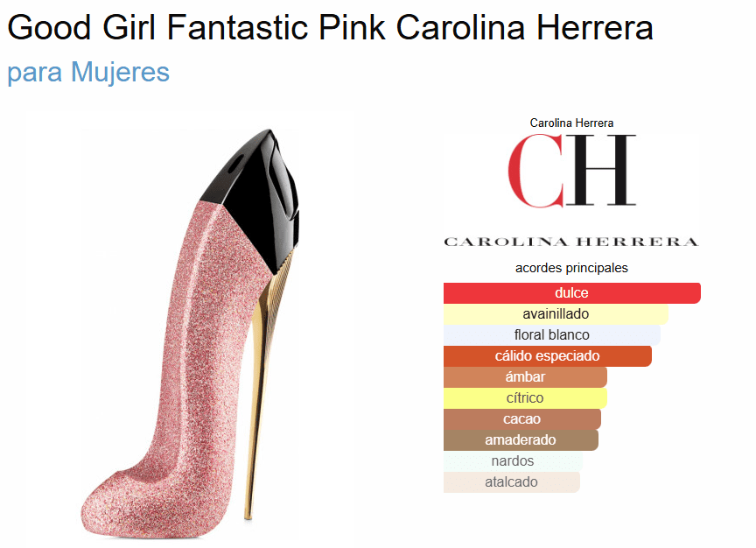The width and height of the screenshot is (756, 548).
Task: Select the 'atalcado' accord bar
Action: click(512, 482)
